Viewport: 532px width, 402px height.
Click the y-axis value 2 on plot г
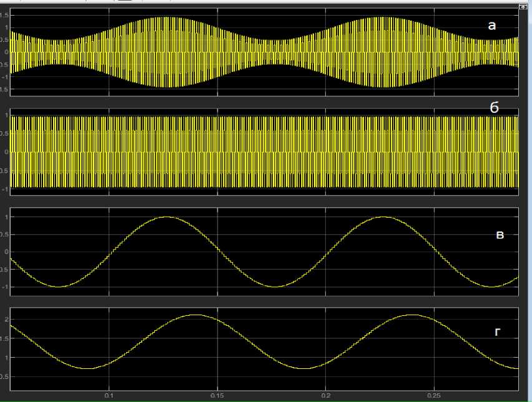[6, 319]
